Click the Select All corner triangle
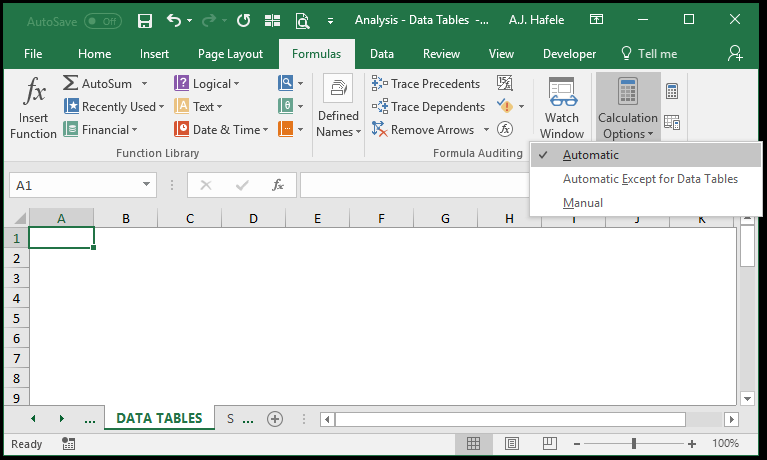Image resolution: width=767 pixels, height=460 pixels. tap(19, 218)
